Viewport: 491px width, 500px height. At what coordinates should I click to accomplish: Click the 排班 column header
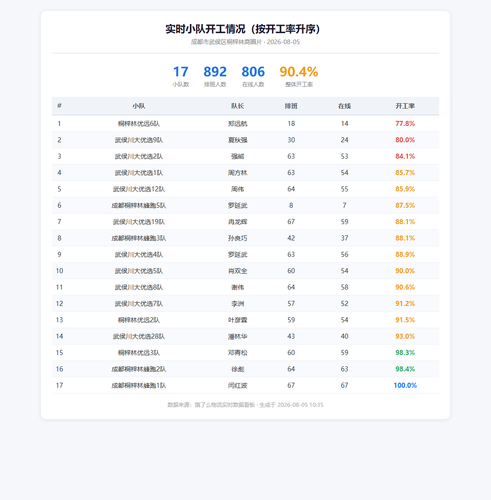(291, 106)
